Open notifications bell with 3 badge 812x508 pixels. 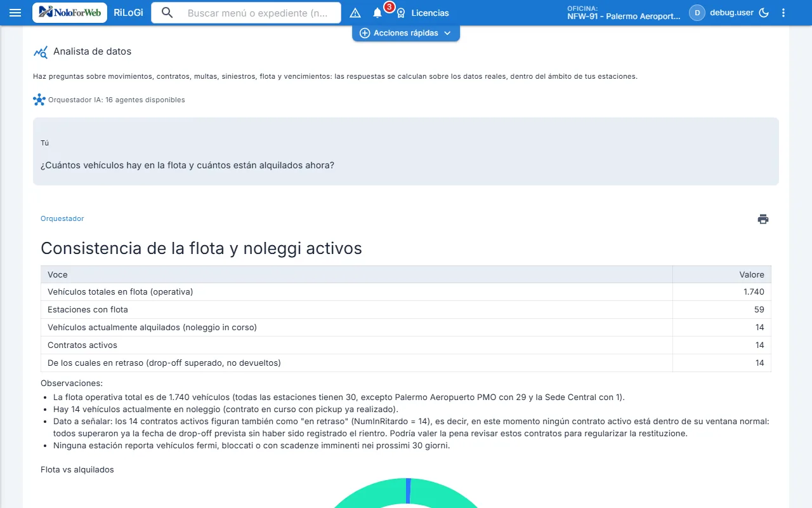tap(377, 13)
